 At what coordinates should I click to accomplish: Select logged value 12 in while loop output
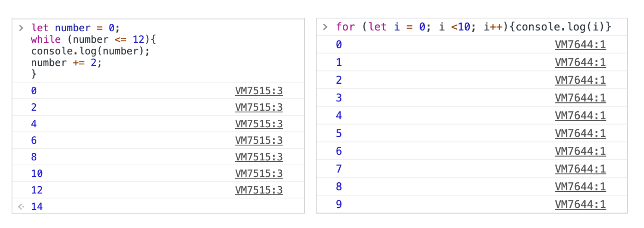click(x=37, y=190)
